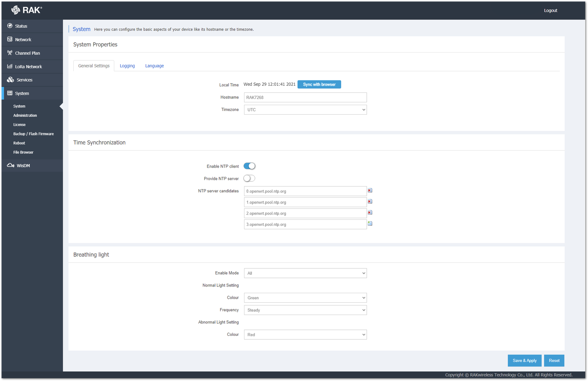Click the 'Breathing light' section heading
This screenshot has width=588, height=381.
tap(91, 255)
